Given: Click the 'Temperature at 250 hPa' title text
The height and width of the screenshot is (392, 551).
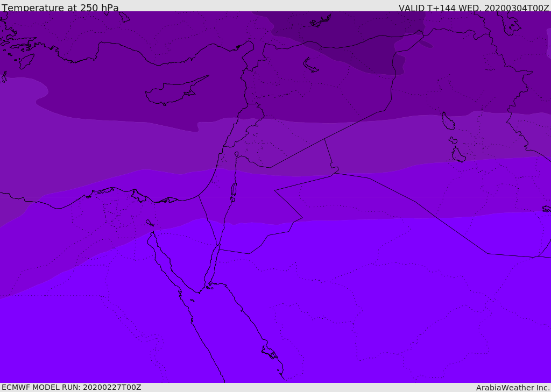Looking at the screenshot, I should [60, 8].
